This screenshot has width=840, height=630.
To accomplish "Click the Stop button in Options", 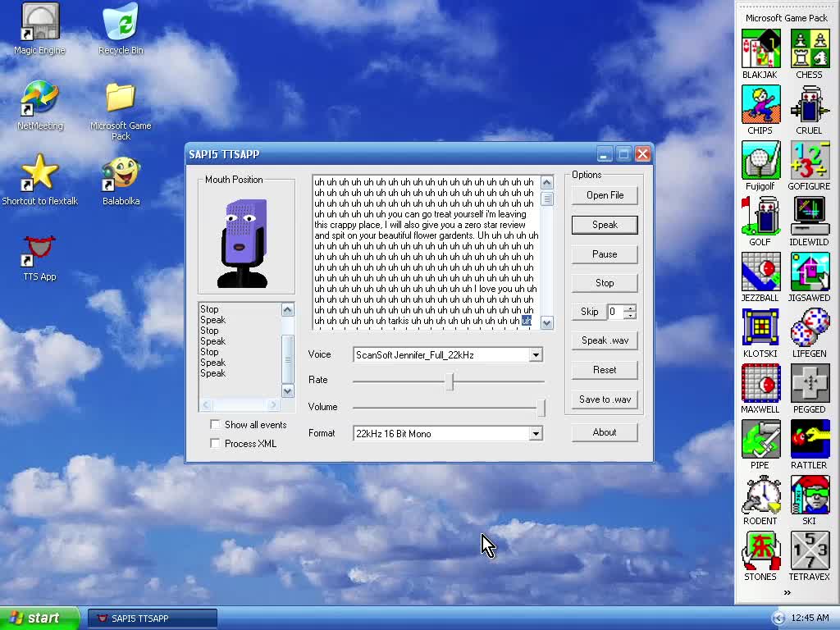I will click(x=605, y=283).
